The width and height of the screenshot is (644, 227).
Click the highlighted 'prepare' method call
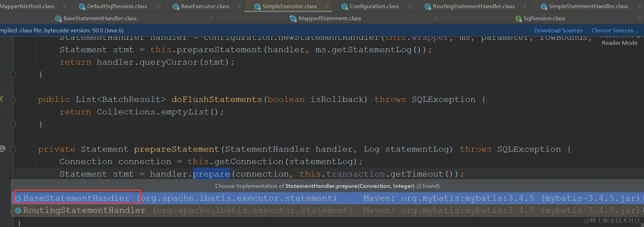(x=211, y=174)
